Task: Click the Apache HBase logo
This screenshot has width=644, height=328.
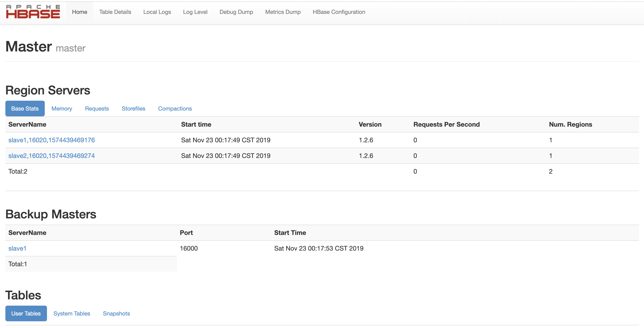Action: [x=33, y=12]
